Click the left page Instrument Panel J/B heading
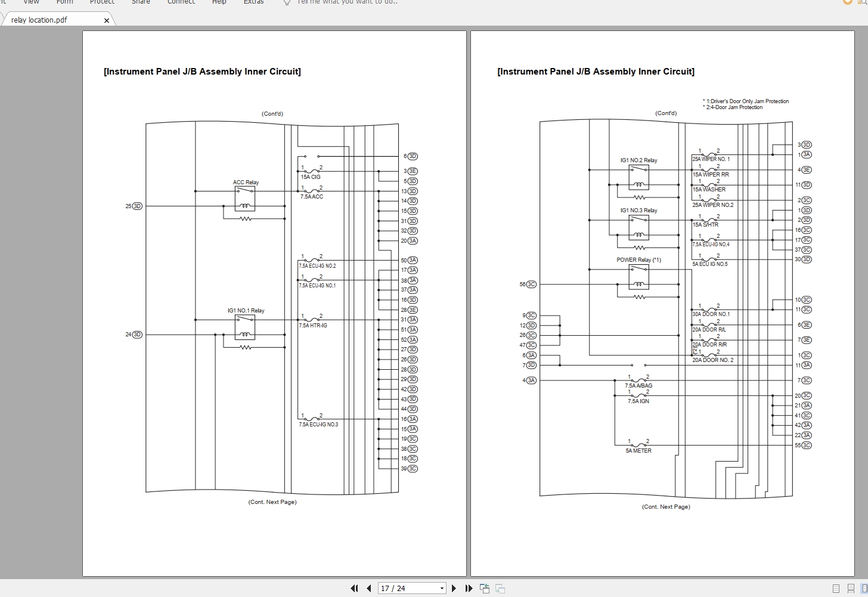The image size is (868, 597). pyautogui.click(x=202, y=72)
